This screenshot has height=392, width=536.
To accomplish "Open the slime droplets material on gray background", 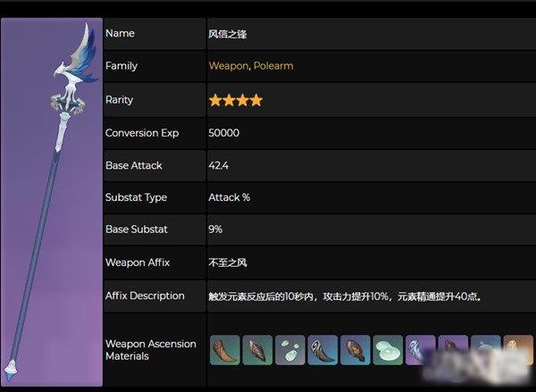I will click(x=289, y=350).
